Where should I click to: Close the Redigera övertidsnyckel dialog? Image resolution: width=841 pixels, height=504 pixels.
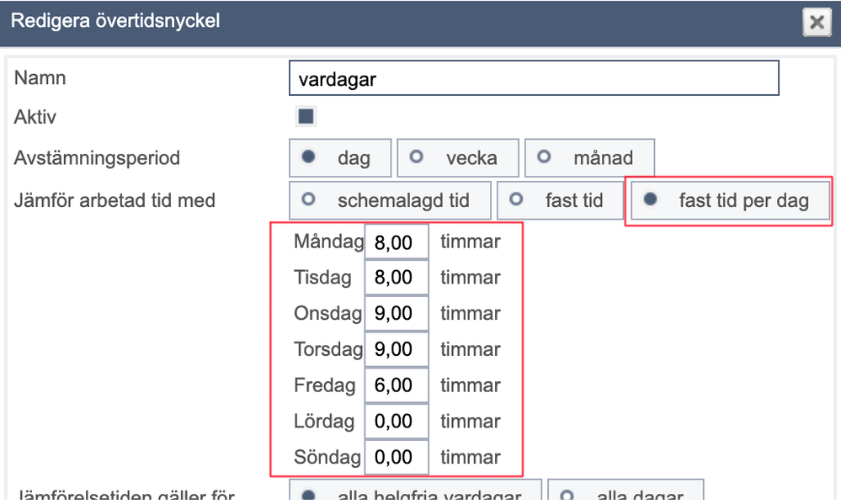[817, 23]
